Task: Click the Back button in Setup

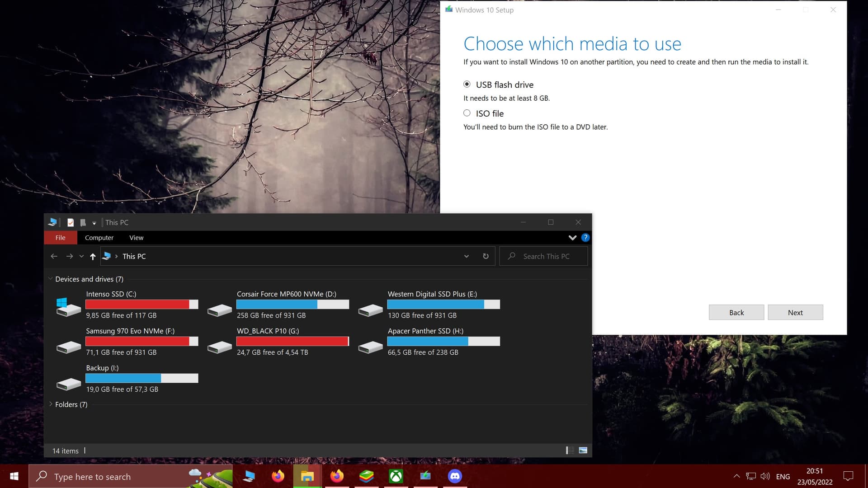Action: tap(736, 313)
